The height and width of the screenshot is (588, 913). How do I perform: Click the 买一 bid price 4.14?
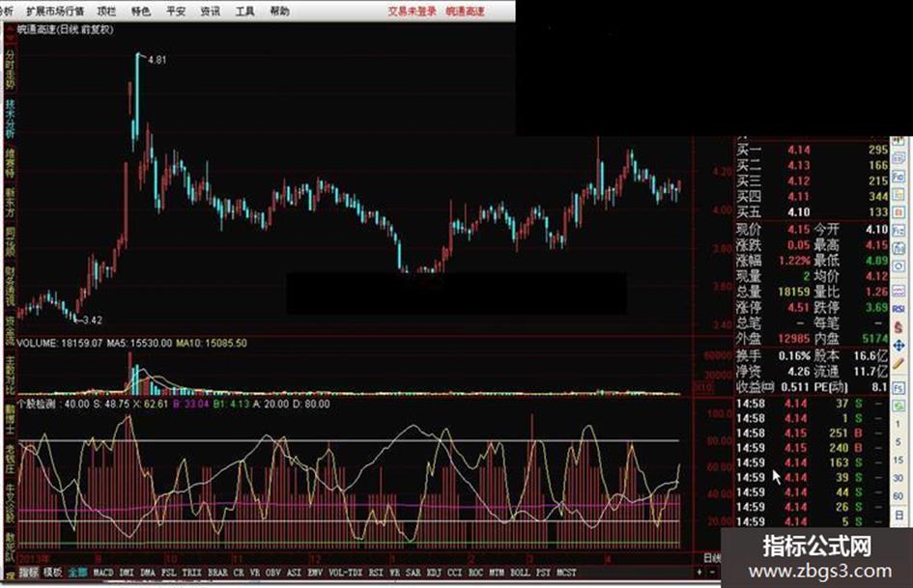point(799,151)
